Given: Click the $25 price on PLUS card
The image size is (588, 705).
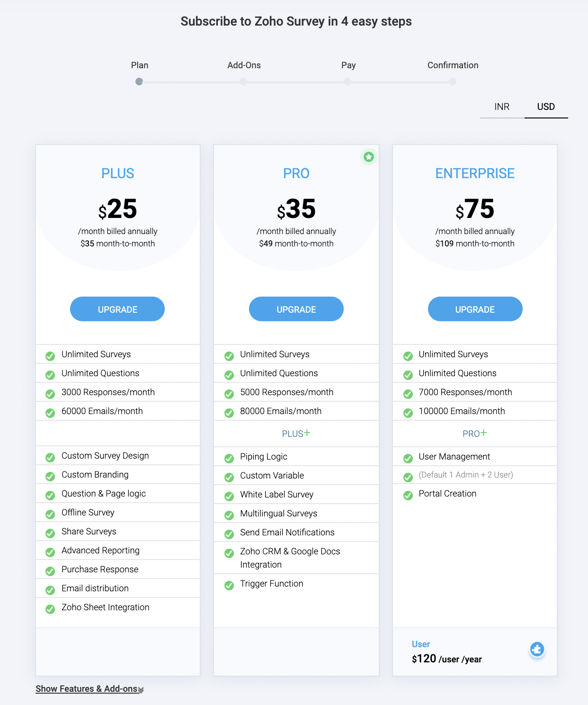Looking at the screenshot, I should click(118, 209).
